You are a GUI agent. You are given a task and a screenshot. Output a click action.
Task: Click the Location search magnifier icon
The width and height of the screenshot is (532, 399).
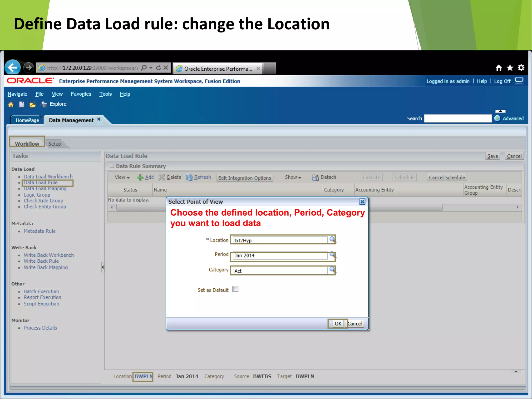point(332,239)
